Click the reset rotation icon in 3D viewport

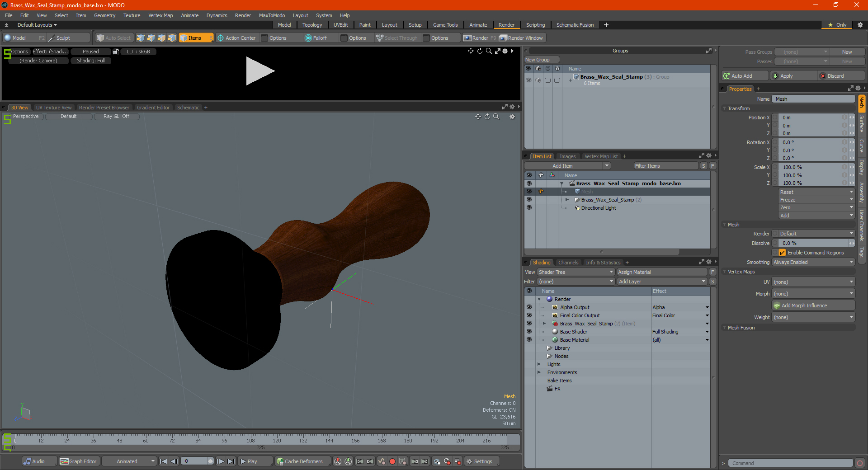click(487, 117)
